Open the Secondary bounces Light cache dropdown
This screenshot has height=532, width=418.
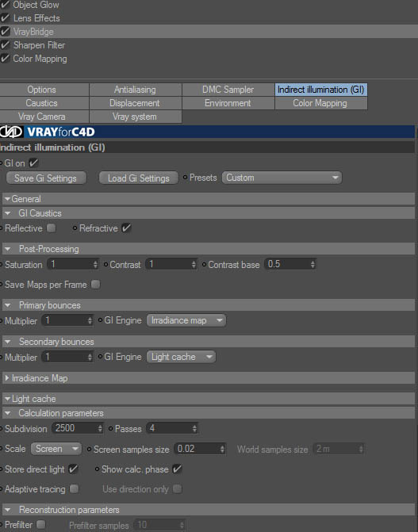(x=181, y=357)
